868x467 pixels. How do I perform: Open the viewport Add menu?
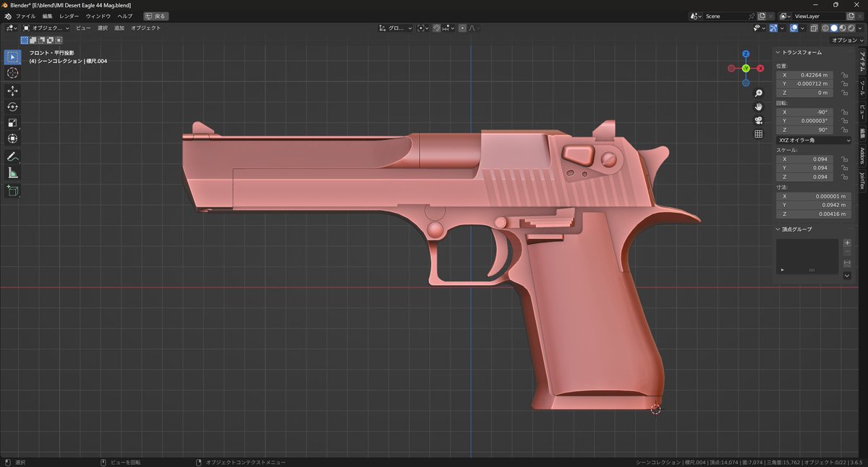tap(119, 28)
